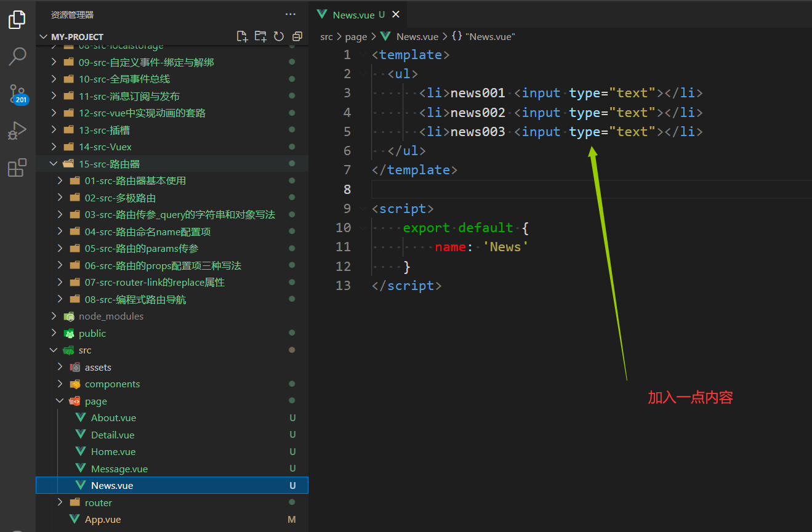812x532 pixels.
Task: Click the "News.vue" symbol breadcrumb
Action: click(483, 36)
